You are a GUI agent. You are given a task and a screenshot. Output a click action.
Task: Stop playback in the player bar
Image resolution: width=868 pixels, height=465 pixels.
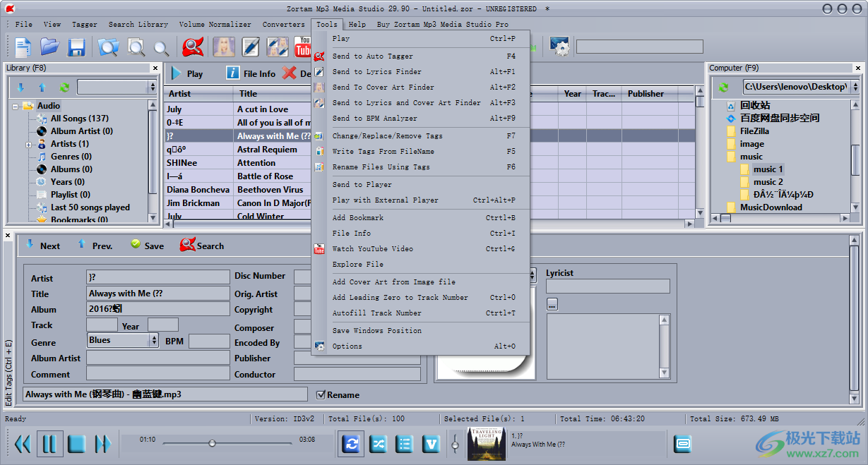pyautogui.click(x=76, y=444)
